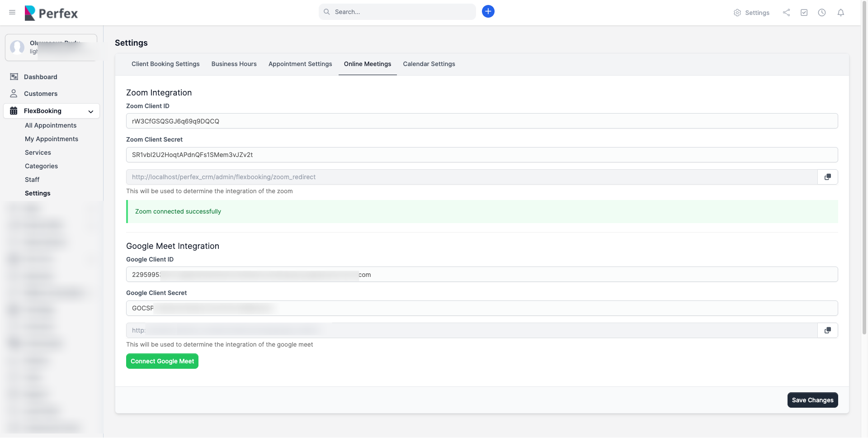Image resolution: width=868 pixels, height=438 pixels.
Task: Open All Appointments in the sidebar
Action: point(51,125)
